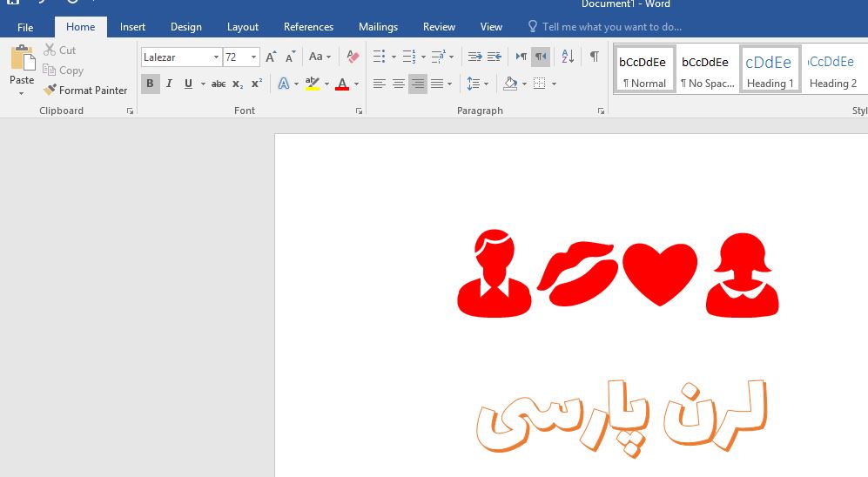This screenshot has height=477, width=868.
Task: Open line and paragraph spacing options
Action: (x=474, y=84)
